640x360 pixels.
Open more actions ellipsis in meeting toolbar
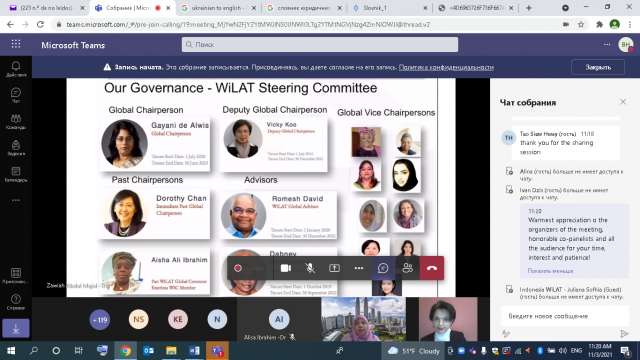coord(359,268)
